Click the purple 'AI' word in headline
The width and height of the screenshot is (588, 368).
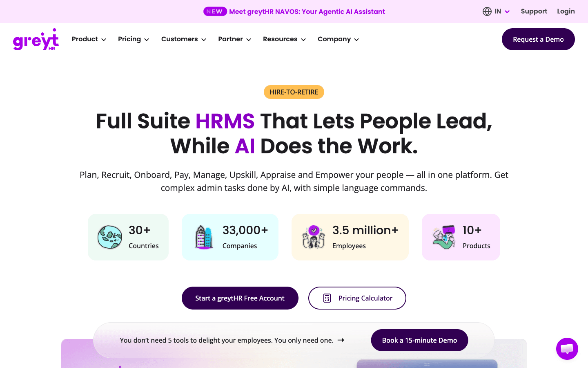click(245, 146)
